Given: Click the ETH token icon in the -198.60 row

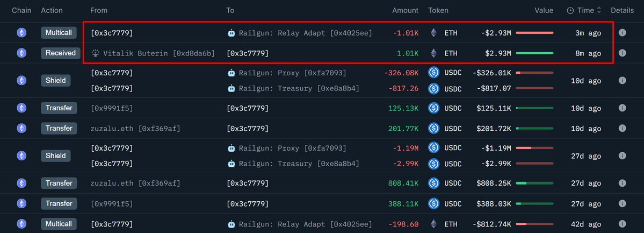Looking at the screenshot, I should [x=433, y=224].
